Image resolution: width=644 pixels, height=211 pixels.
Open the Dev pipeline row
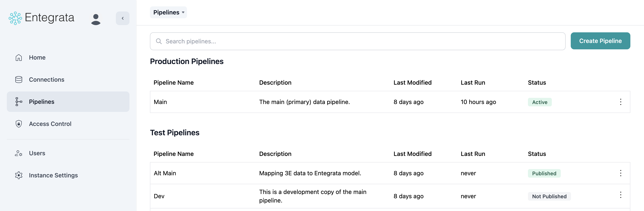pos(390,196)
